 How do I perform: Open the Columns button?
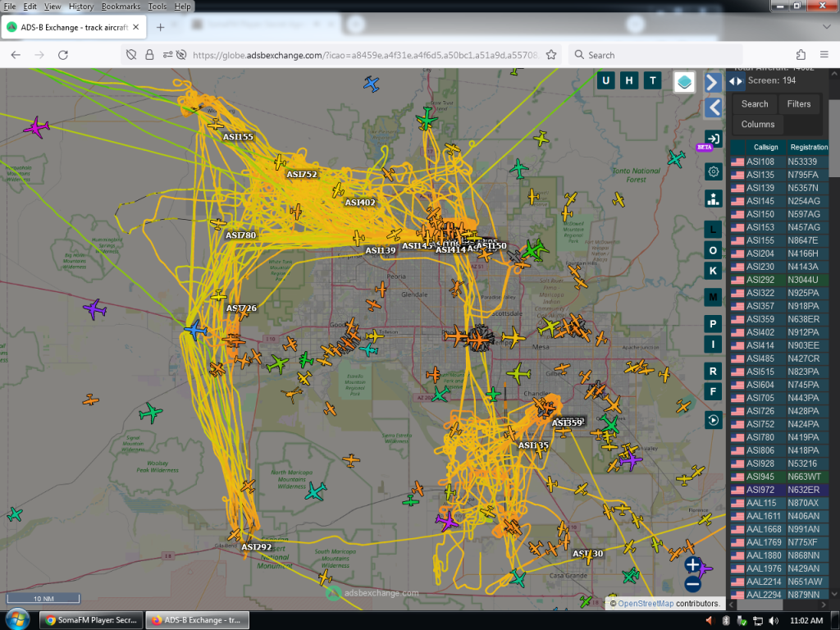[x=757, y=125]
